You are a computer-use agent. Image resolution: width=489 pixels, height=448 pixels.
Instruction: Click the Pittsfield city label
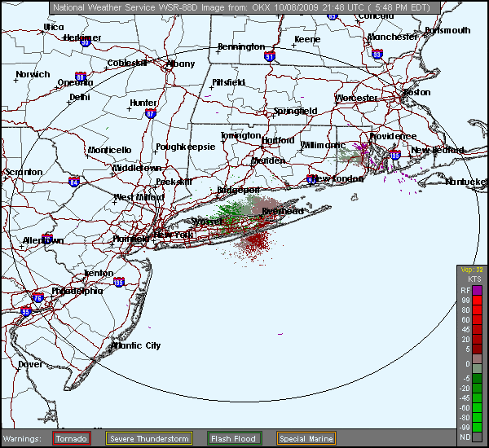click(228, 82)
